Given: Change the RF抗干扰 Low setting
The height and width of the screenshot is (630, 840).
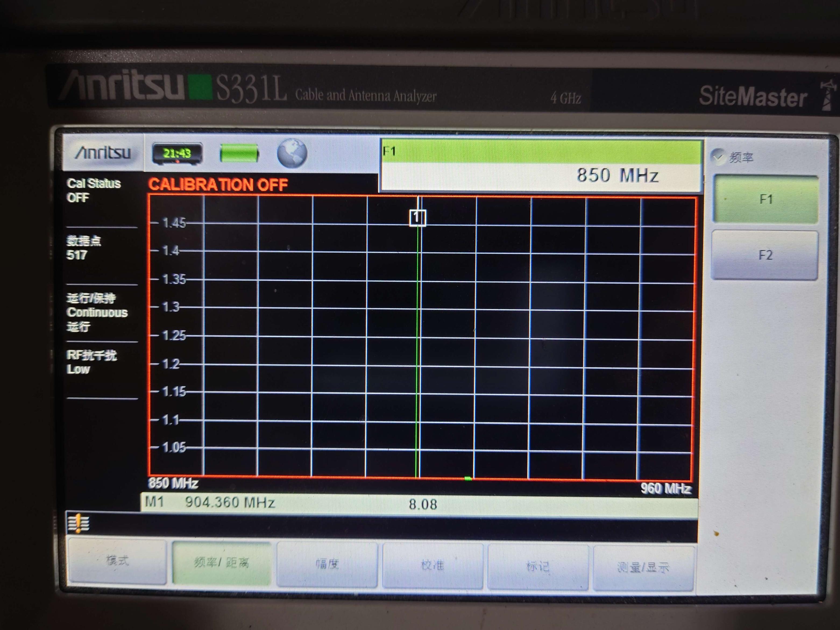Looking at the screenshot, I should 91,362.
